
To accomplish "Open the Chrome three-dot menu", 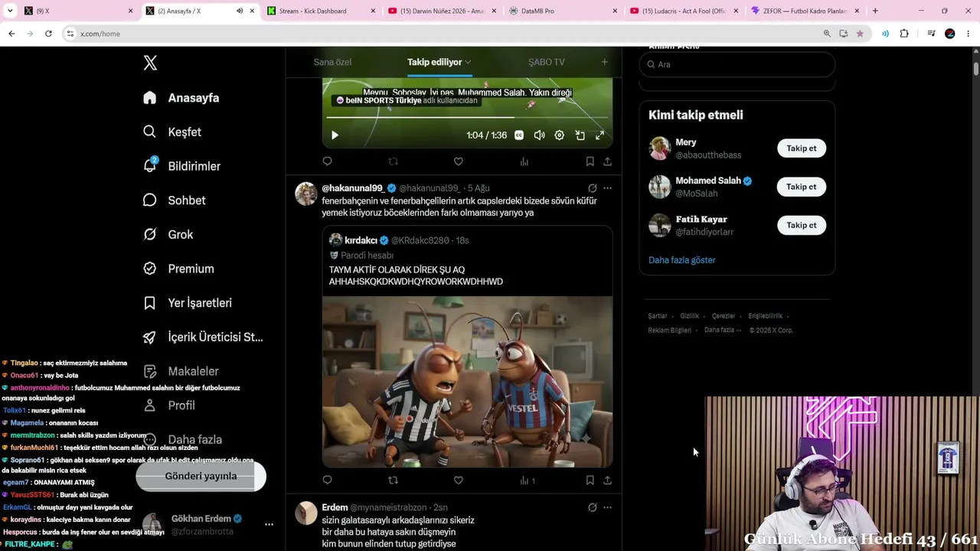I will 969,34.
